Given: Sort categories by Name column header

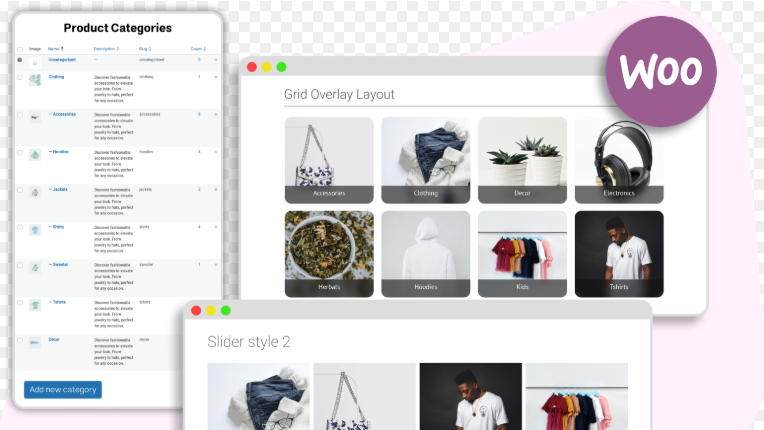Looking at the screenshot, I should click(56, 49).
